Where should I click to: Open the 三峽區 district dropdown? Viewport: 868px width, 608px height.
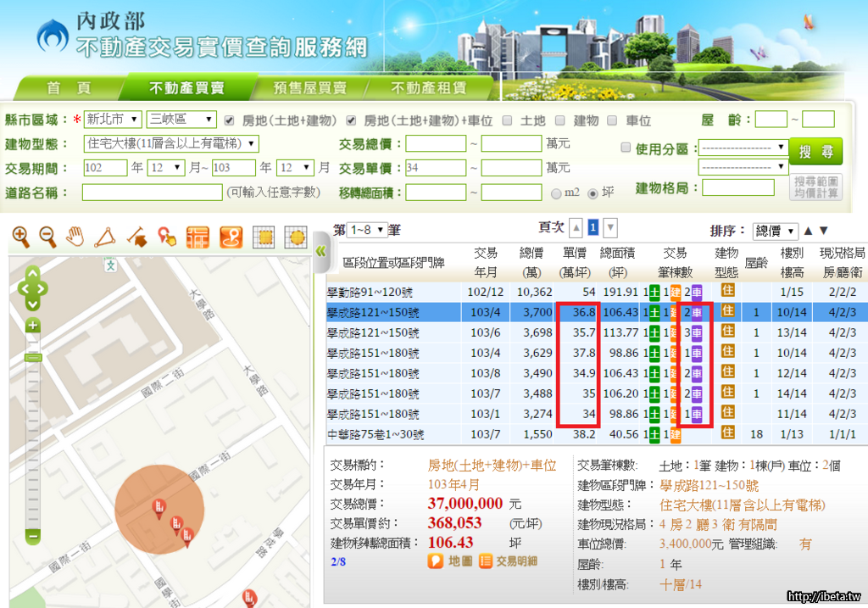tap(181, 120)
